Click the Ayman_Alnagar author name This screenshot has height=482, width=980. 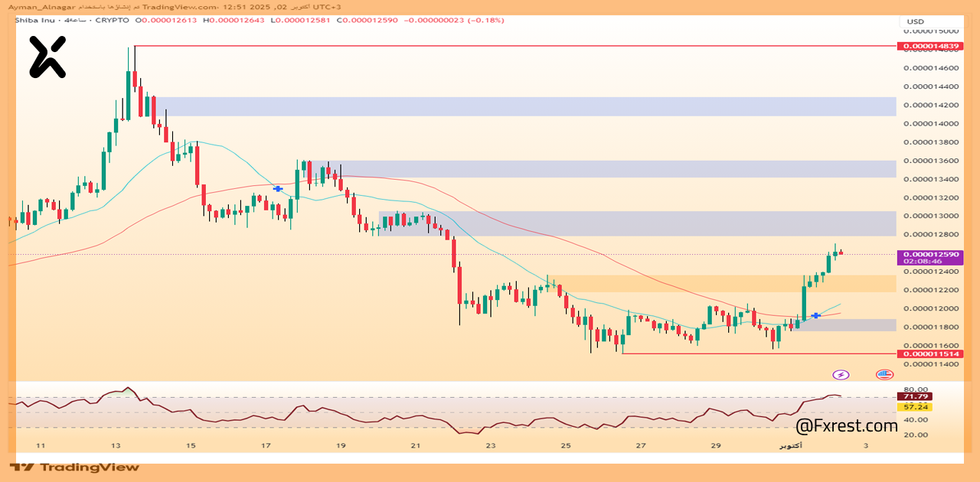point(32,7)
